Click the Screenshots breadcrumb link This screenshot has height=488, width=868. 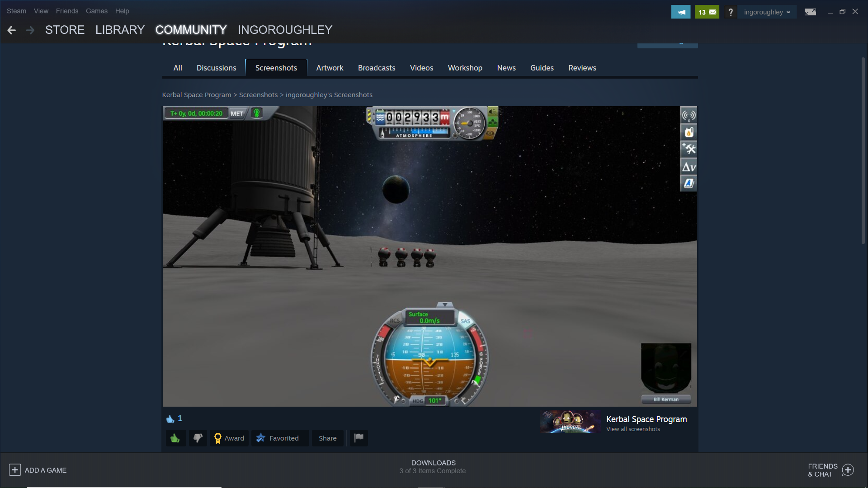click(x=259, y=95)
